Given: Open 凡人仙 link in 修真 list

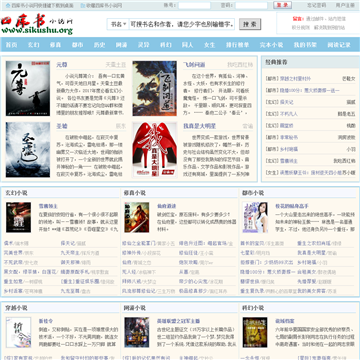Looking at the screenshot, I should tap(129, 272).
